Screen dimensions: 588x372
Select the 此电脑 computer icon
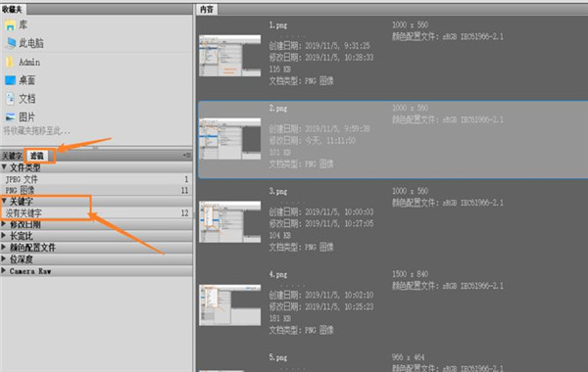pos(11,43)
